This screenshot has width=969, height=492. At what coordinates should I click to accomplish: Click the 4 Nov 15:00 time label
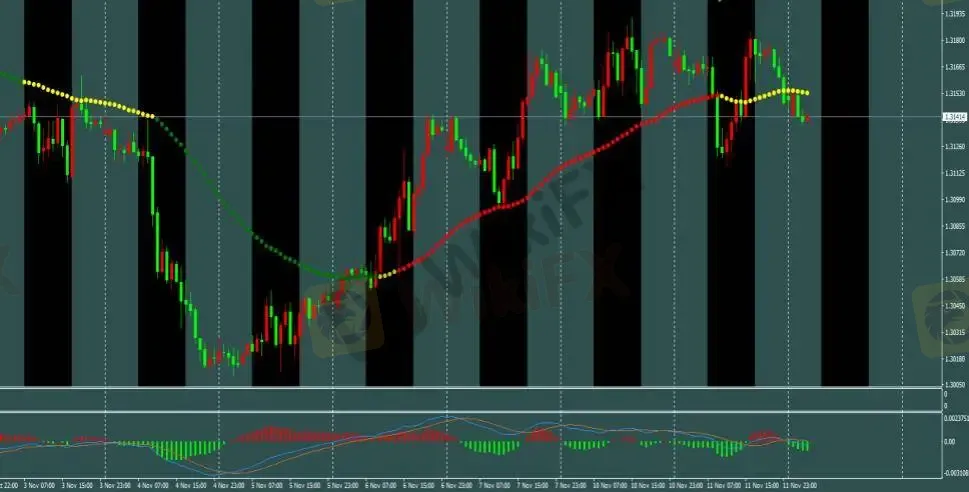pyautogui.click(x=191, y=485)
